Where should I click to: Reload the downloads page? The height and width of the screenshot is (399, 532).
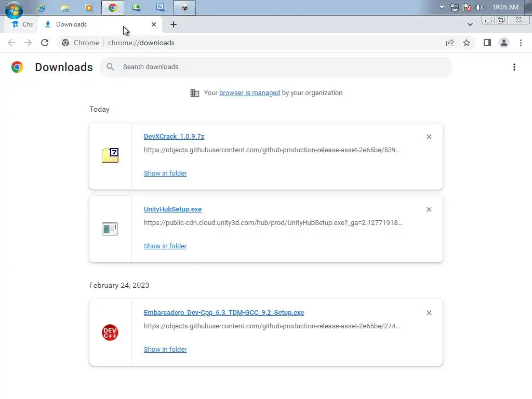tap(45, 43)
